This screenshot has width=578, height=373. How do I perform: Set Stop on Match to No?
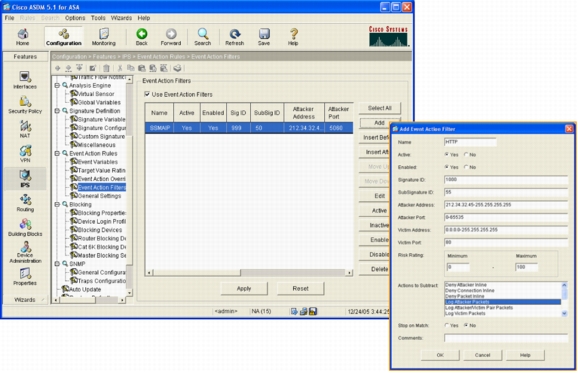click(x=466, y=325)
